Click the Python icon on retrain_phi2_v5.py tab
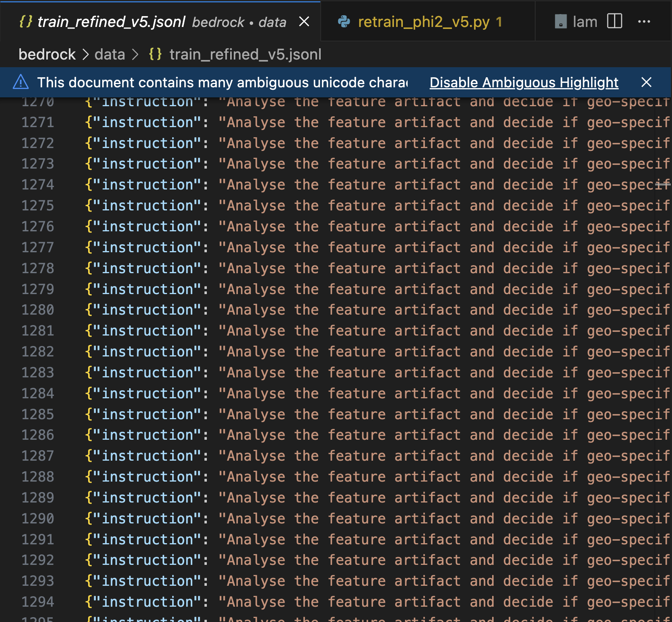672x622 pixels. 344,22
